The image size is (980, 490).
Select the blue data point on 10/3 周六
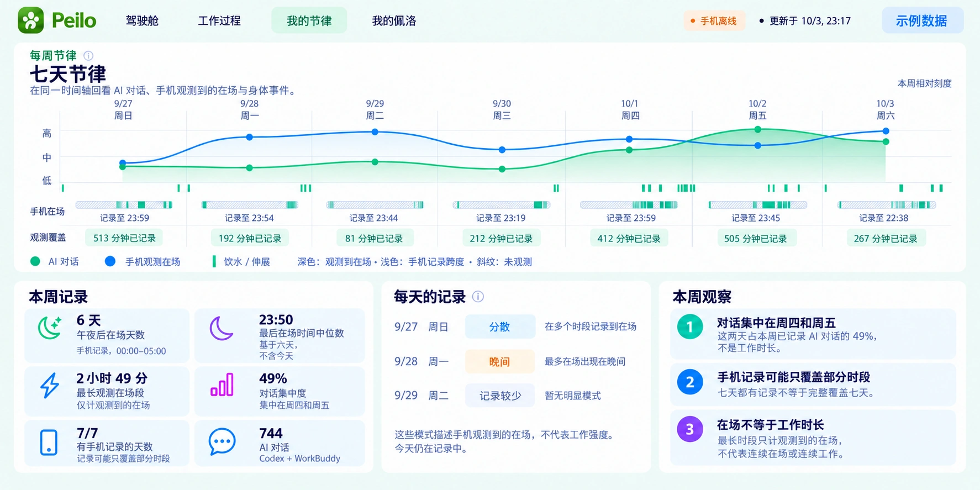886,131
